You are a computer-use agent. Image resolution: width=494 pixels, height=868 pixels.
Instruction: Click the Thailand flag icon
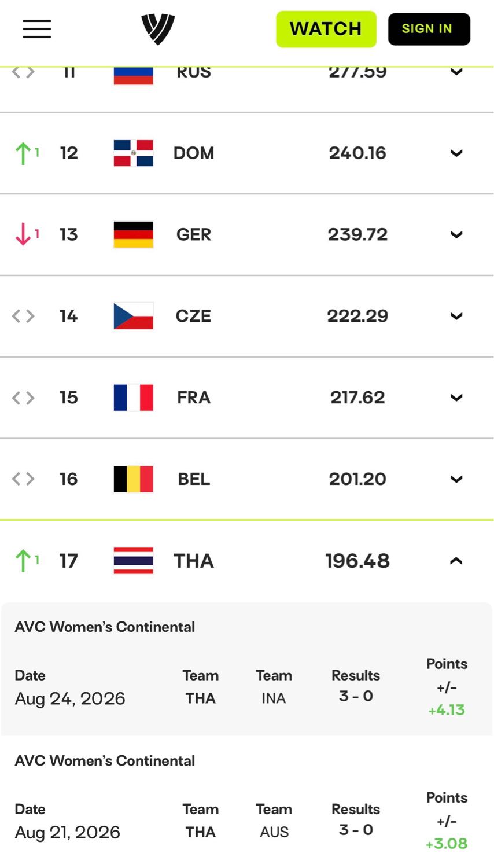coord(134,561)
